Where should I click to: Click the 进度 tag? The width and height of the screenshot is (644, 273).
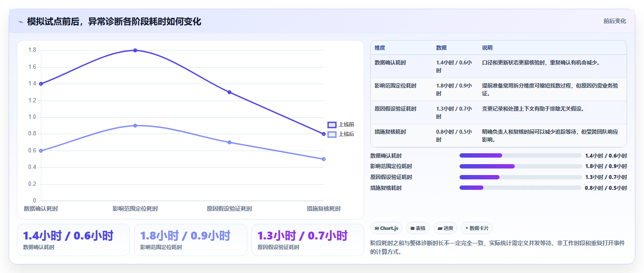click(445, 228)
